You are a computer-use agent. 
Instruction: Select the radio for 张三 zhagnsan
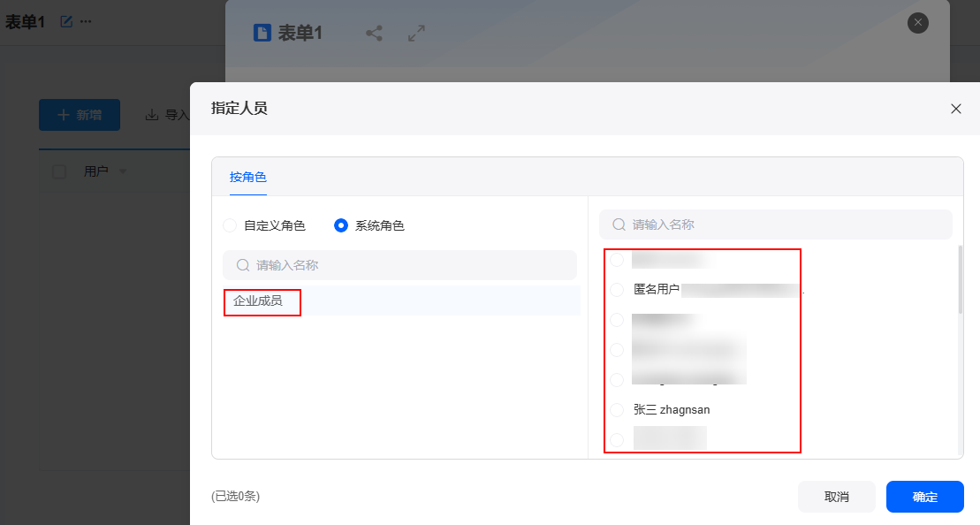[617, 410]
